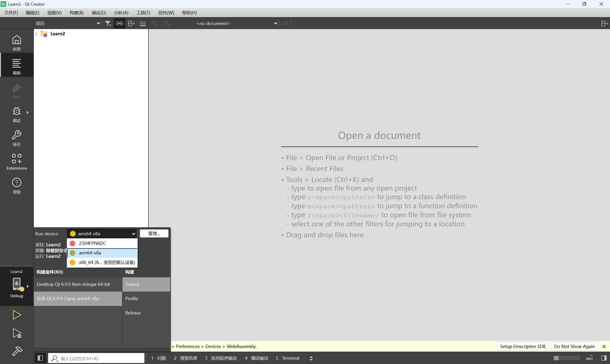Screen dimensions: 610x364
Task: Run the project with green play button
Action: click(x=17, y=315)
